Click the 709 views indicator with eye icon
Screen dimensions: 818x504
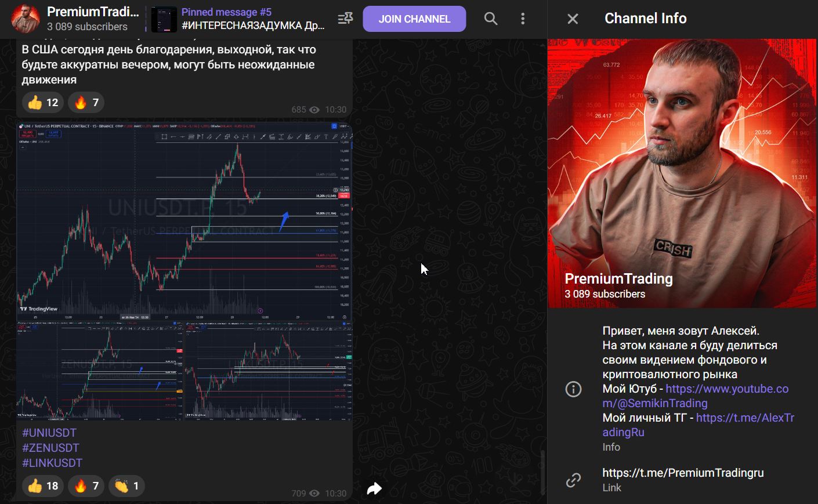click(305, 494)
